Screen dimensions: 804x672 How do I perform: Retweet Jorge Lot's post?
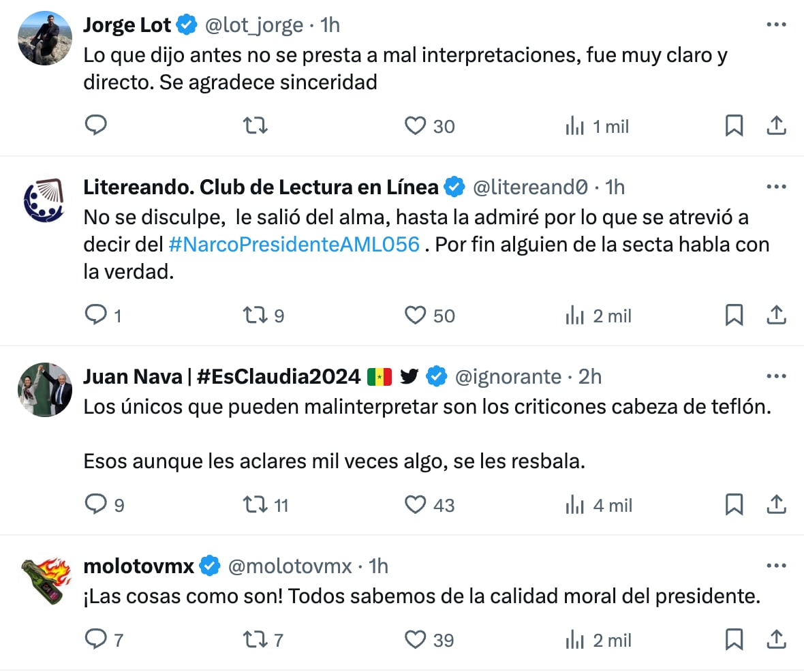256,125
